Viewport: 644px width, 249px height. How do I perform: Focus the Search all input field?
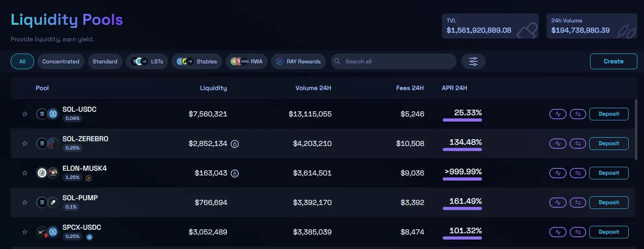(393, 61)
